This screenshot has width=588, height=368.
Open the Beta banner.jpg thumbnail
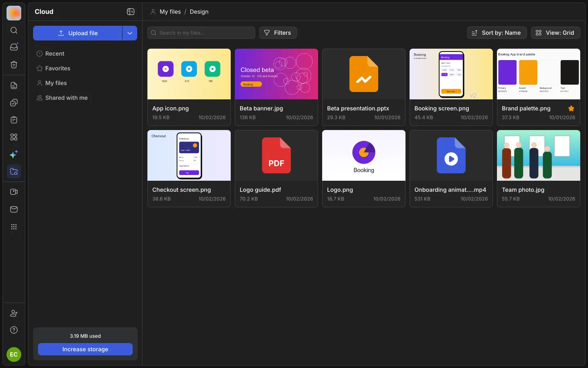[x=276, y=74]
